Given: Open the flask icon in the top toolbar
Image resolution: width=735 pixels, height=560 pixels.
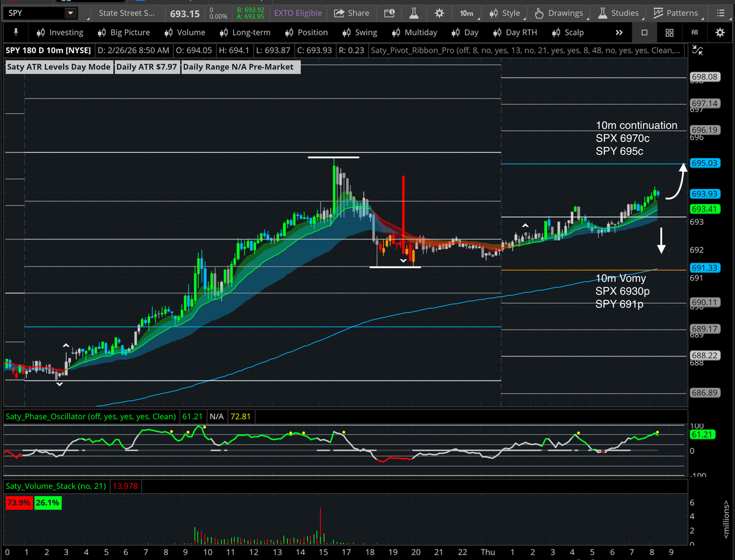Looking at the screenshot, I should tap(414, 13).
